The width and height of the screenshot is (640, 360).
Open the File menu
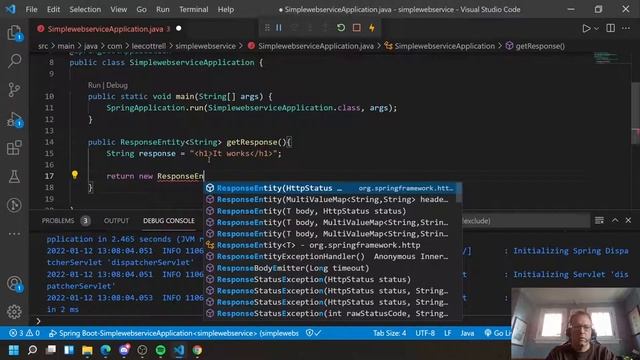pos(31,9)
